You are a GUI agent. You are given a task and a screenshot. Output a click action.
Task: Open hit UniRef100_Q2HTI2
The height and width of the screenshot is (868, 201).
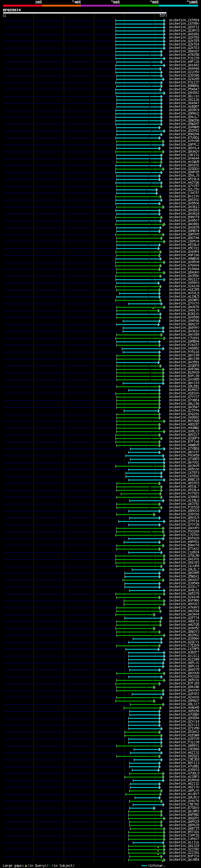(x=184, y=27)
